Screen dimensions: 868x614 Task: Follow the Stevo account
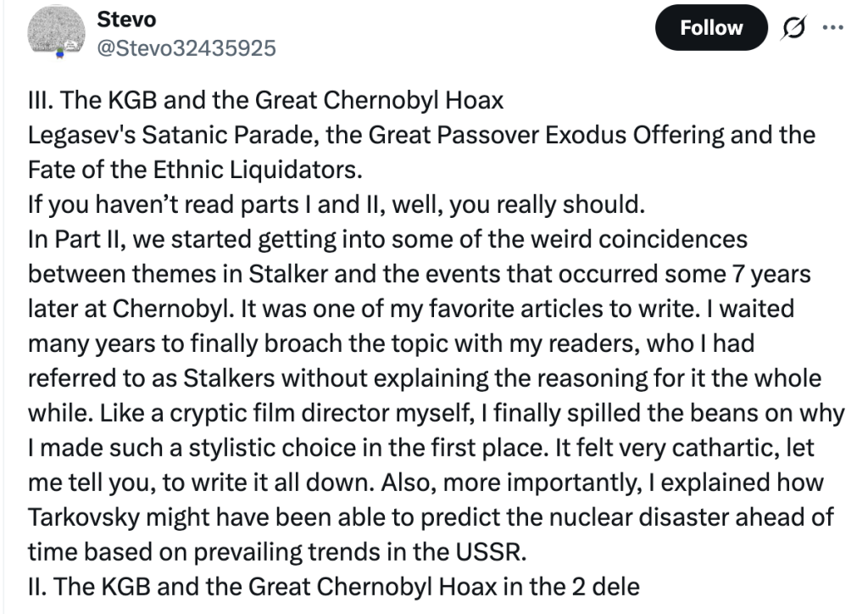710,28
